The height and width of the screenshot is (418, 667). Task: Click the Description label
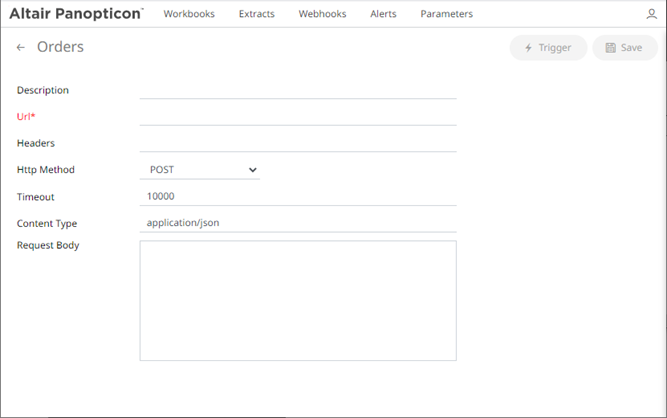43,90
